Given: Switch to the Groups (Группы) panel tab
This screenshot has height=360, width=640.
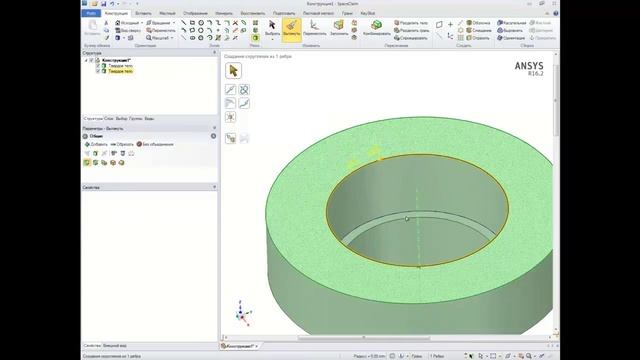Looking at the screenshot, I should coord(136,119).
